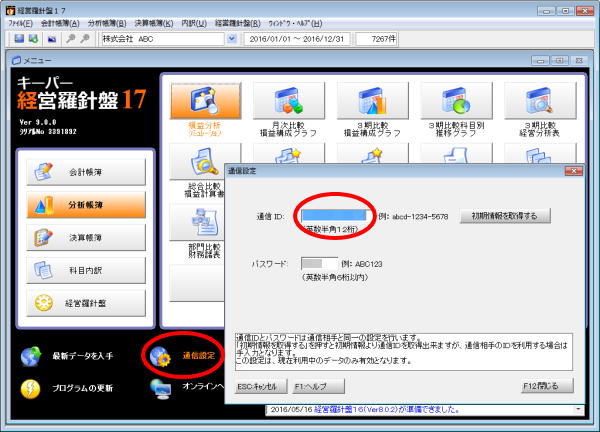Screen dimensions: 600x432
Task: Open the 決算帳簿(K) menu
Action: pos(154,24)
